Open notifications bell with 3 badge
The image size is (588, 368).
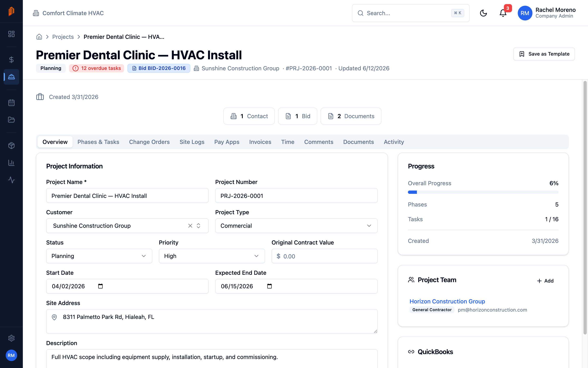[503, 13]
